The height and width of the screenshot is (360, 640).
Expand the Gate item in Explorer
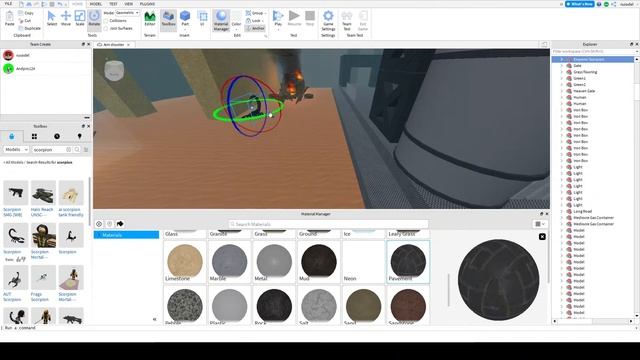click(562, 66)
